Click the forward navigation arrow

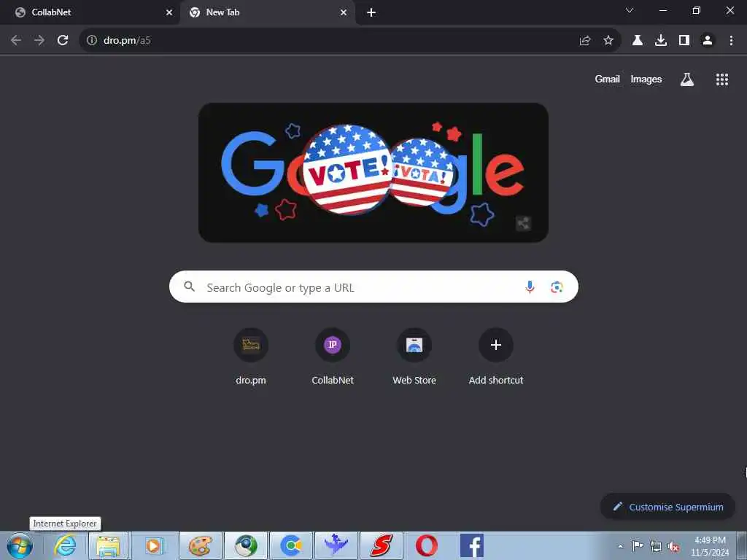tap(39, 41)
